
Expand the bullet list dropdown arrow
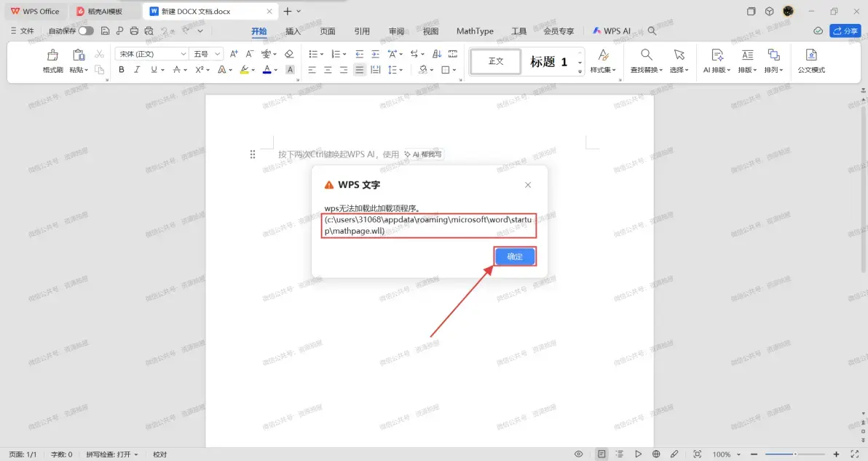(x=322, y=54)
